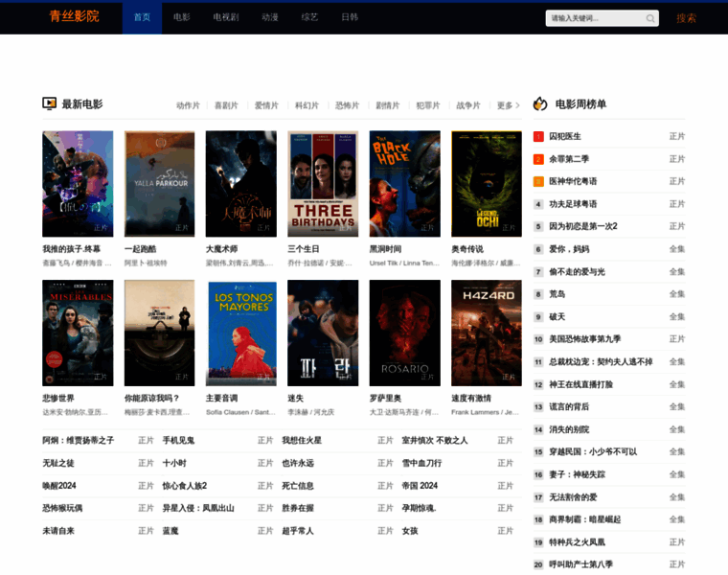Filter by 战争片 genre
The height and width of the screenshot is (575, 728).
(468, 106)
